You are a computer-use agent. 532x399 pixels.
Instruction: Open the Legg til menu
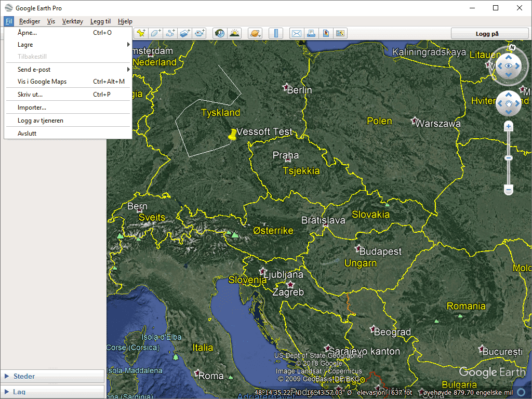(x=100, y=21)
